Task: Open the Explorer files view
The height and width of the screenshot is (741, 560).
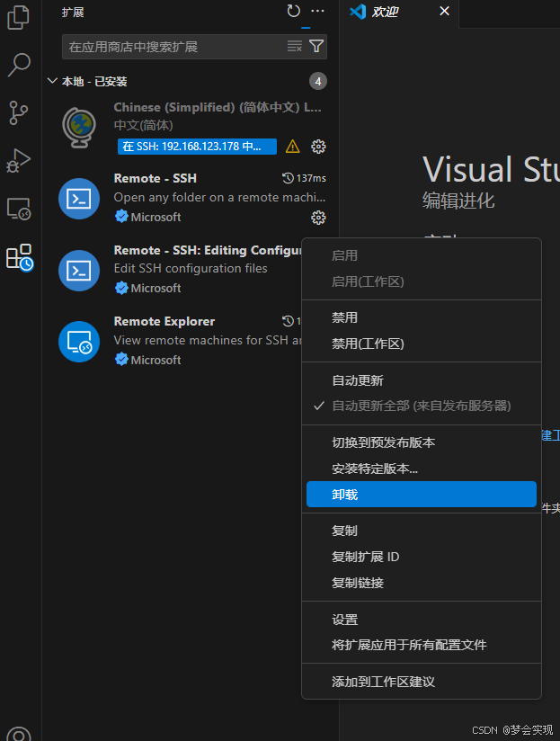Action: click(19, 17)
